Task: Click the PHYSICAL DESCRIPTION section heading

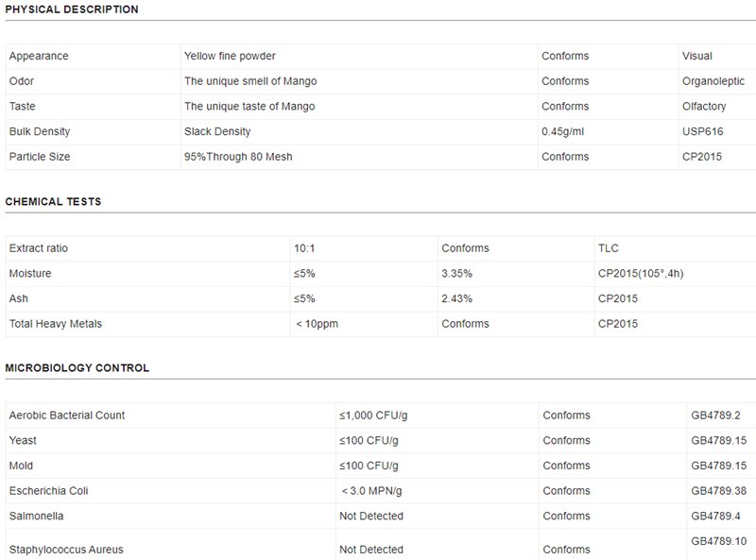Action: tap(72, 9)
